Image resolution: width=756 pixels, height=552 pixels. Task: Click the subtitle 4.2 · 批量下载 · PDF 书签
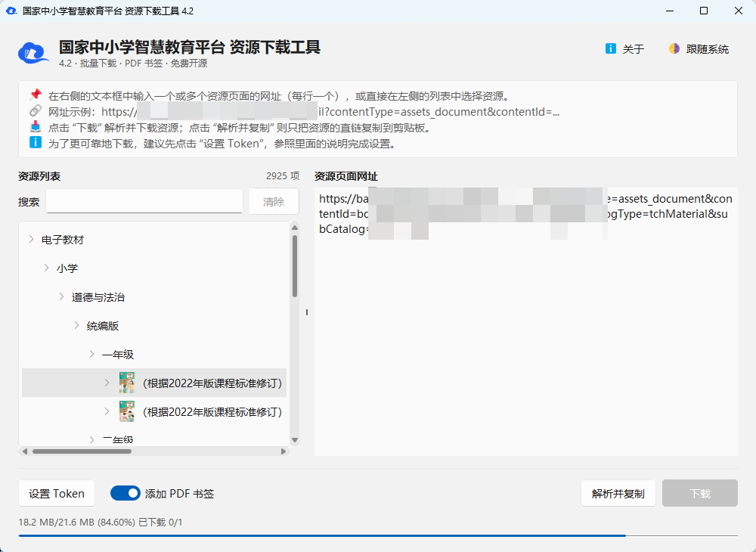(x=133, y=64)
